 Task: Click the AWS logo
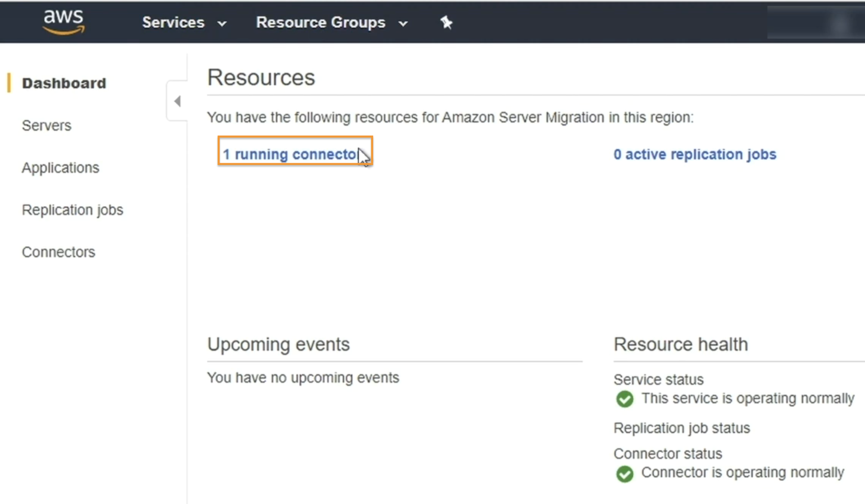click(64, 22)
